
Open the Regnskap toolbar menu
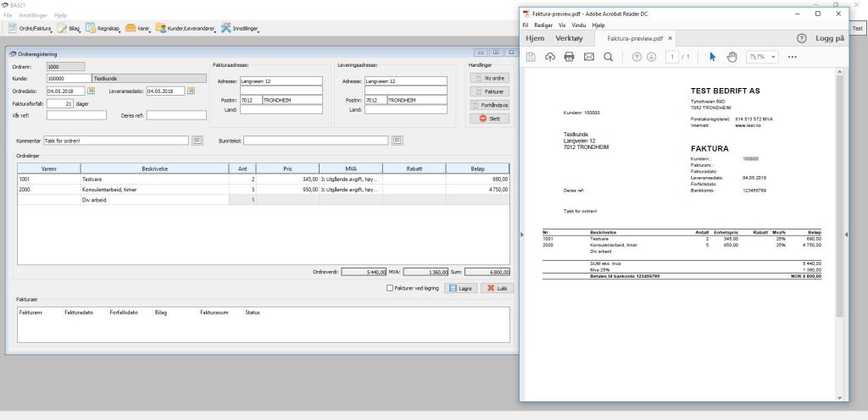103,28
